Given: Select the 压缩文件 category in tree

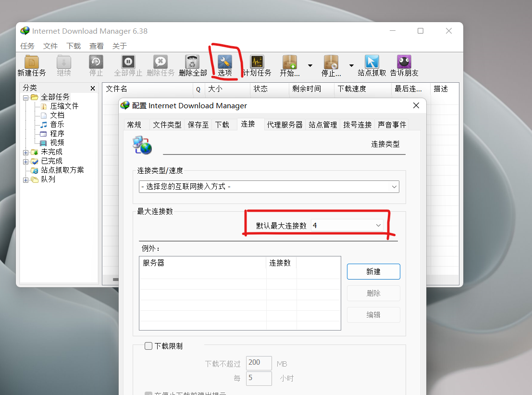Looking at the screenshot, I should 64,106.
